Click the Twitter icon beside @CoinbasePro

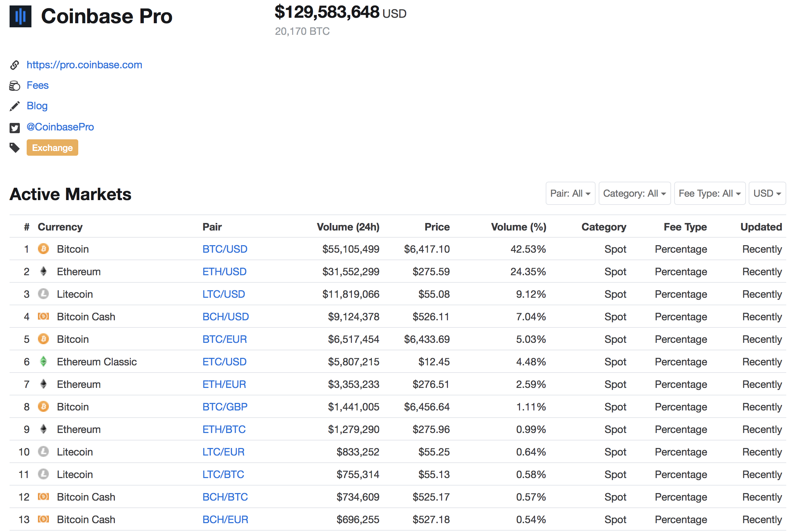tap(14, 128)
